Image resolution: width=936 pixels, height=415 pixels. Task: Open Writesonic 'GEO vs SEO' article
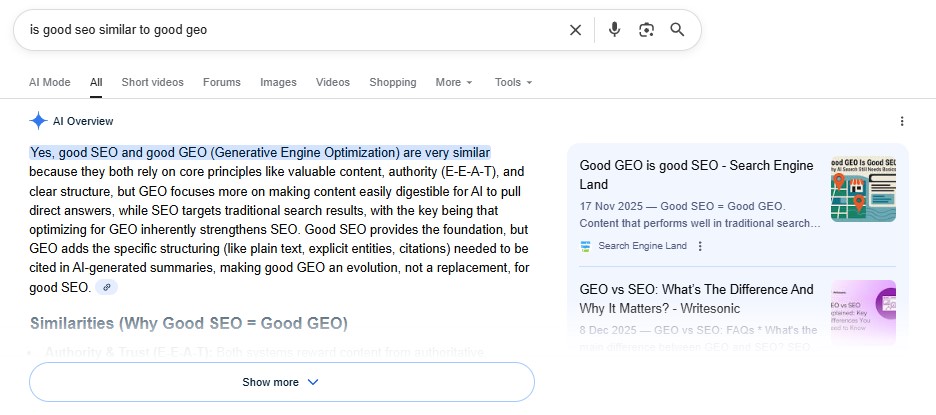[x=697, y=299]
